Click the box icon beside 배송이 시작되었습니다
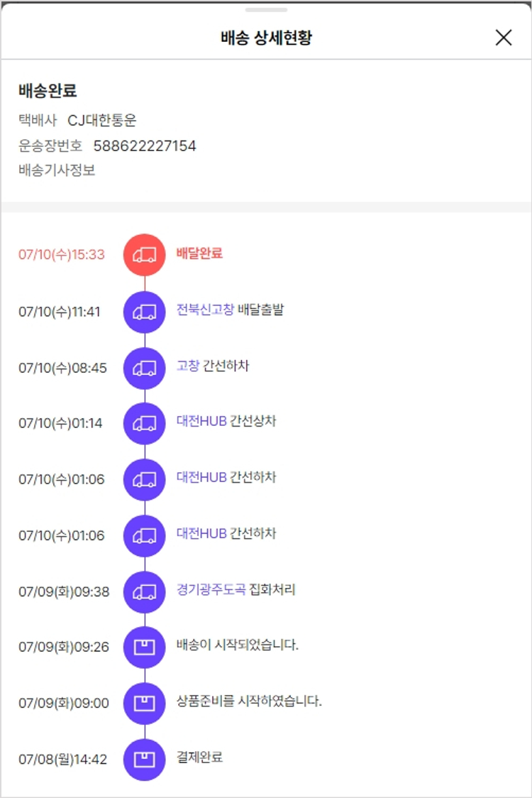The height and width of the screenshot is (798, 532). (145, 647)
